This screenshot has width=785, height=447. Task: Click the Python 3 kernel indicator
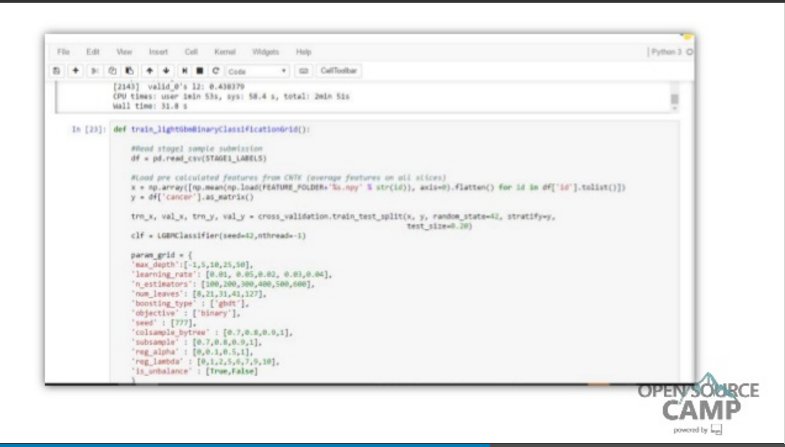(x=666, y=52)
